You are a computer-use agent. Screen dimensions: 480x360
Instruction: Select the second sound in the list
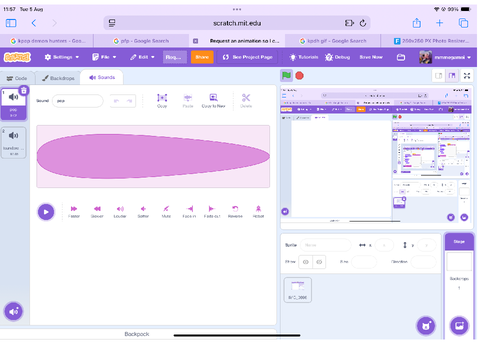(14, 142)
